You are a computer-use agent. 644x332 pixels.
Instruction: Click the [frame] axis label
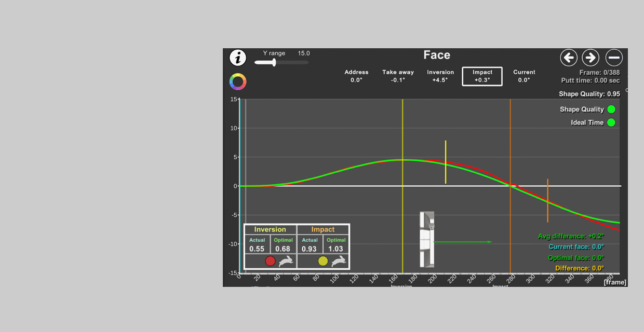tap(615, 282)
